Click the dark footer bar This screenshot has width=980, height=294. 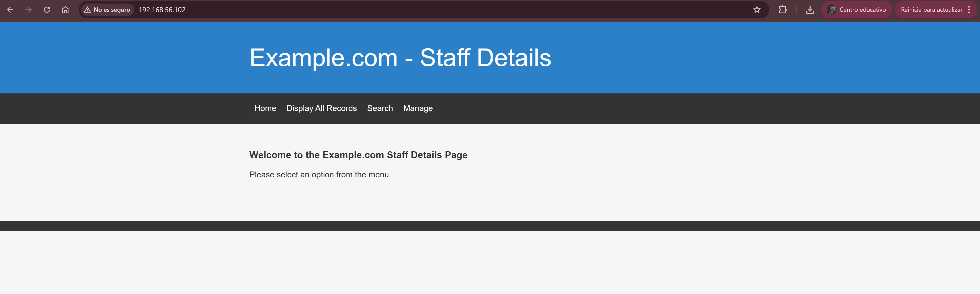tap(490, 226)
